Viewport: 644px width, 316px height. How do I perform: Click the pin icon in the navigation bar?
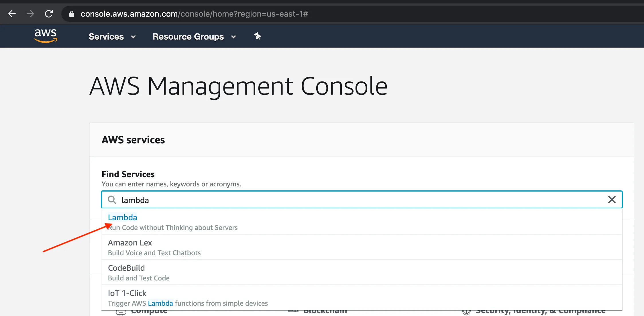pyautogui.click(x=257, y=36)
